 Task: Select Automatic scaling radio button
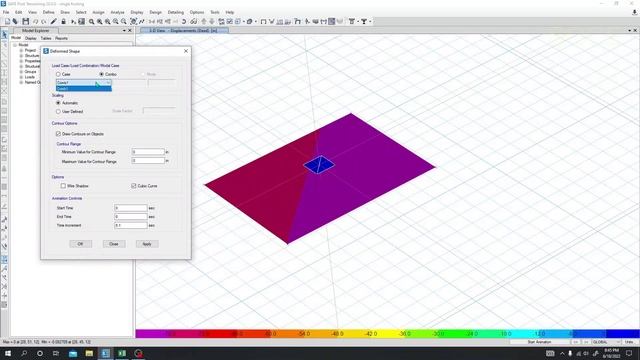click(58, 103)
